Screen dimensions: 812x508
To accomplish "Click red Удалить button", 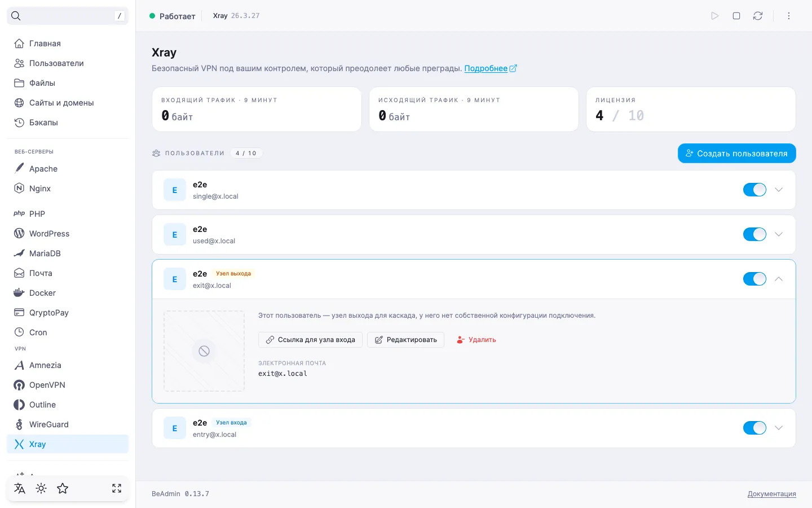I will 476,340.
